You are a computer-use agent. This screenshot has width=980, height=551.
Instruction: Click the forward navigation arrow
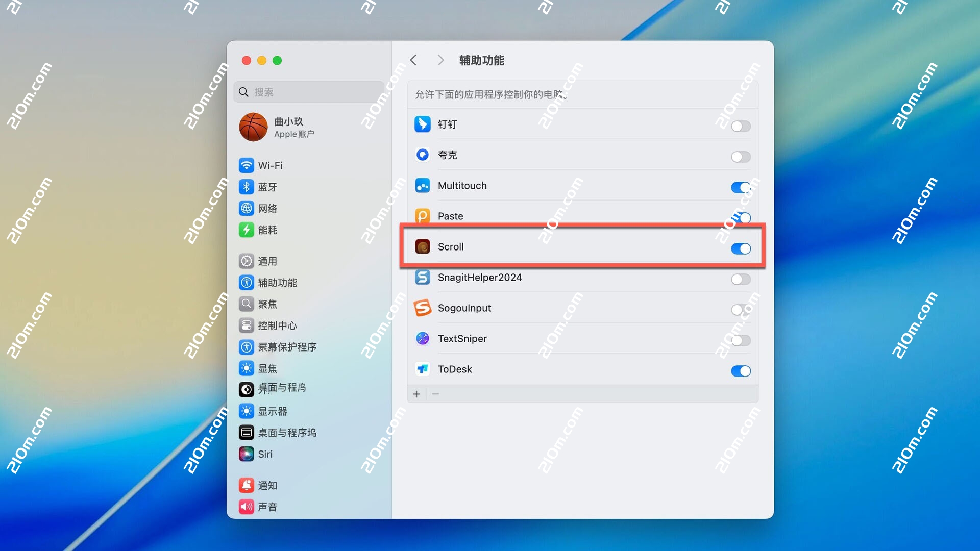click(440, 60)
